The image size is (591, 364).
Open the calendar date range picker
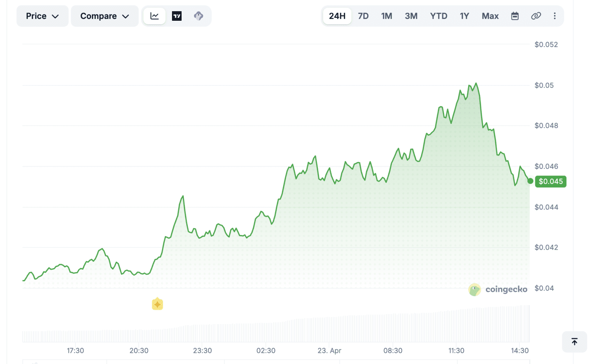point(515,16)
